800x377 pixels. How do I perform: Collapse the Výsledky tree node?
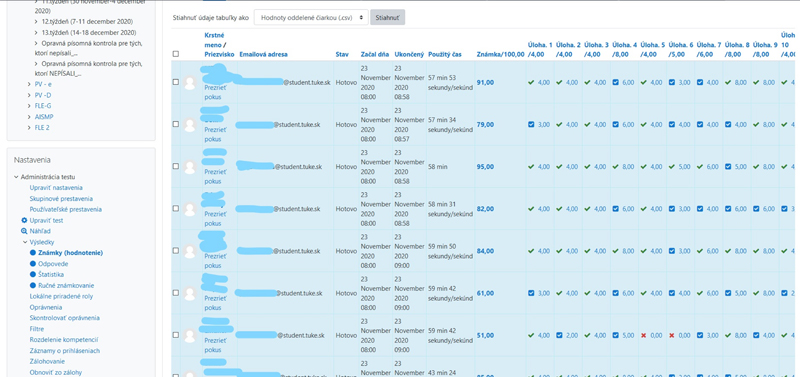[24, 242]
